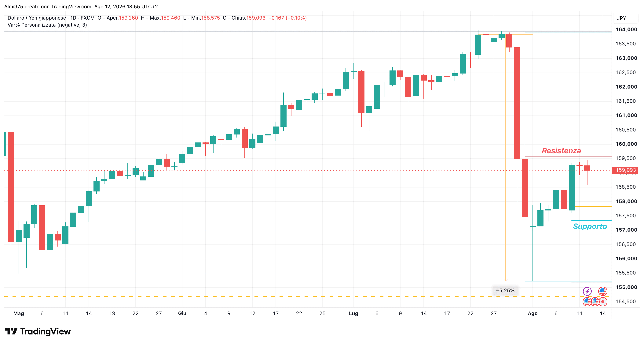Click the Dollaro / Yen giapponese symbol title
644x344 pixels.
[37, 18]
